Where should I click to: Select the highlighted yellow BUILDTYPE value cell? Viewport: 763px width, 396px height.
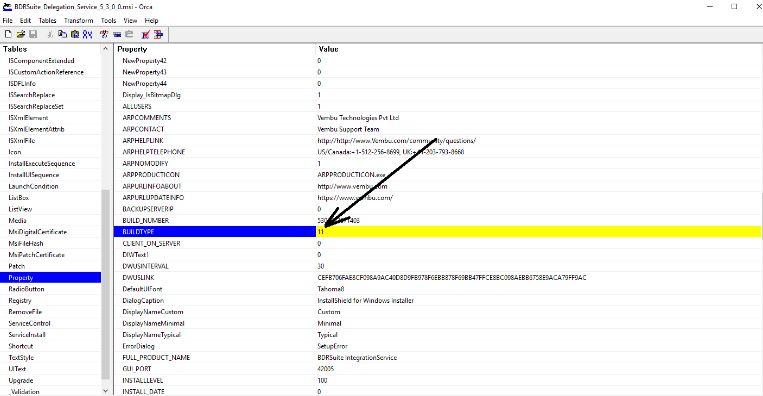(539, 232)
